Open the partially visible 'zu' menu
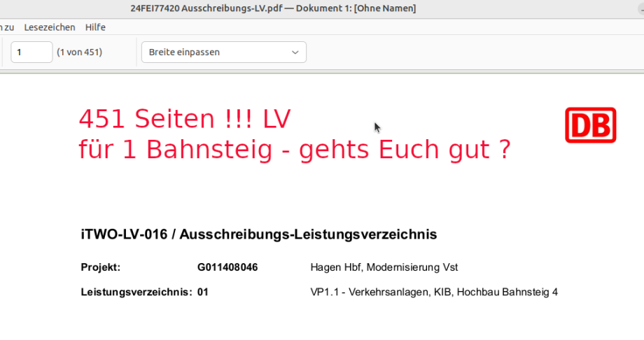The height and width of the screenshot is (340, 644). coord(8,27)
